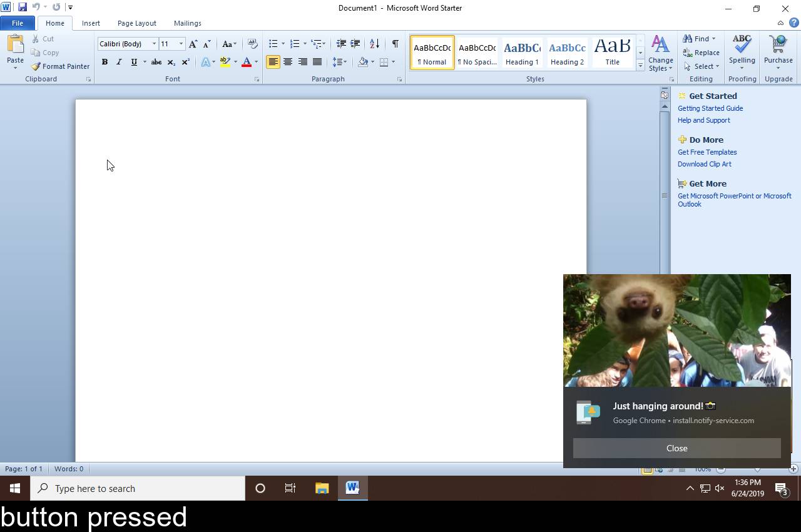The width and height of the screenshot is (801, 532).
Task: Apply Strikethrough formatting
Action: click(x=156, y=62)
